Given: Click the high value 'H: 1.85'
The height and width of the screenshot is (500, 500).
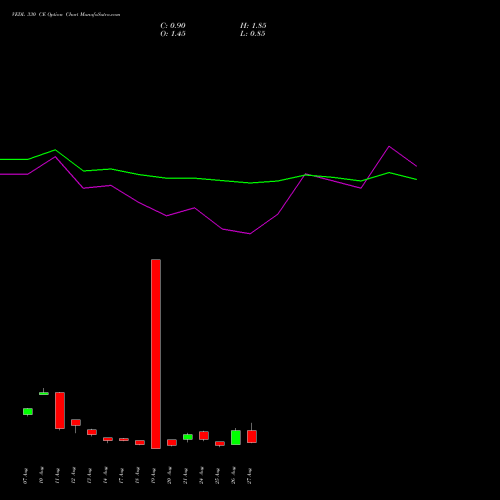Looking at the screenshot, I should click(x=253, y=26).
